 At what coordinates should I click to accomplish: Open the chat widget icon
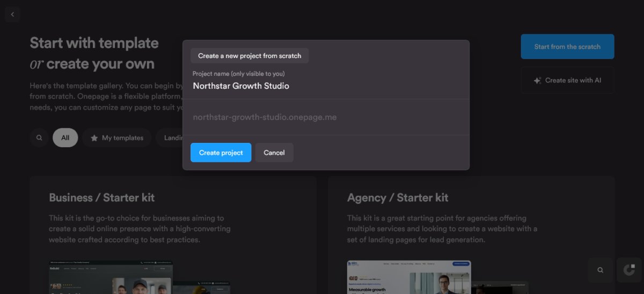[629, 270]
